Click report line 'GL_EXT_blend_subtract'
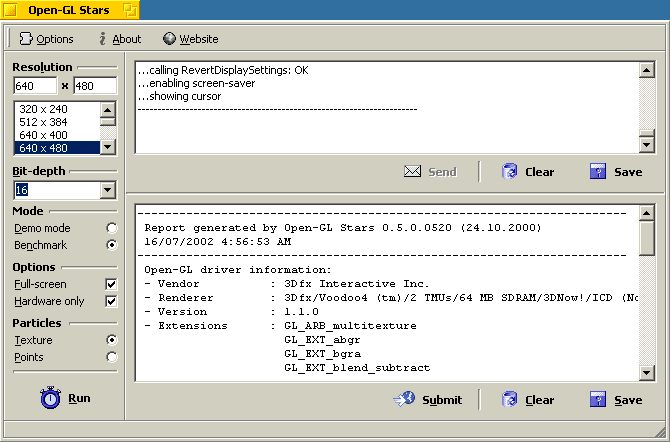The height and width of the screenshot is (442, 670). click(x=357, y=368)
